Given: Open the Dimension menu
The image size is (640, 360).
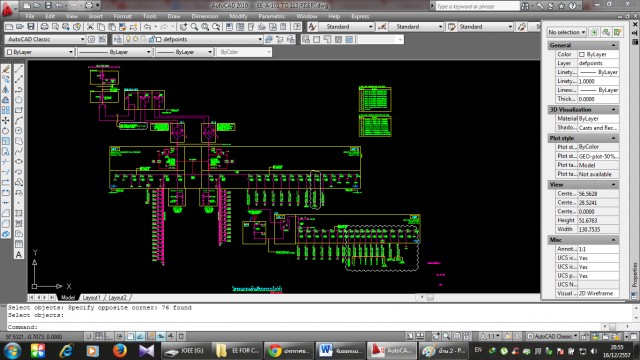Looking at the screenshot, I should [205, 16].
